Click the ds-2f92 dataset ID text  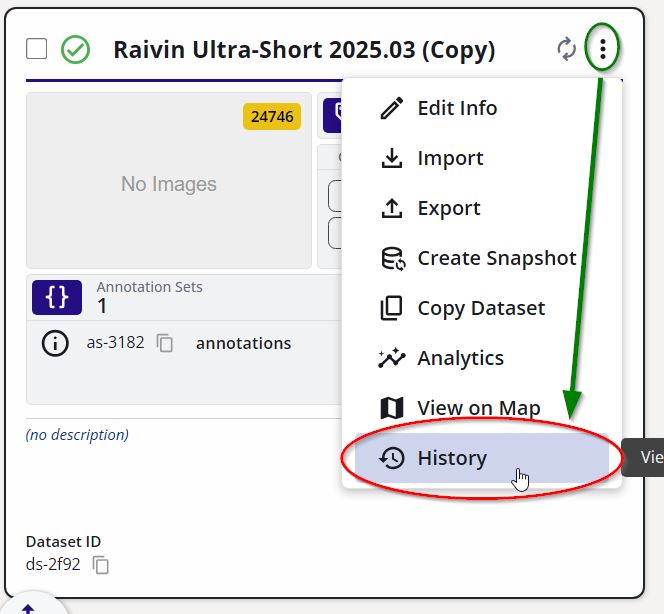click(x=53, y=564)
